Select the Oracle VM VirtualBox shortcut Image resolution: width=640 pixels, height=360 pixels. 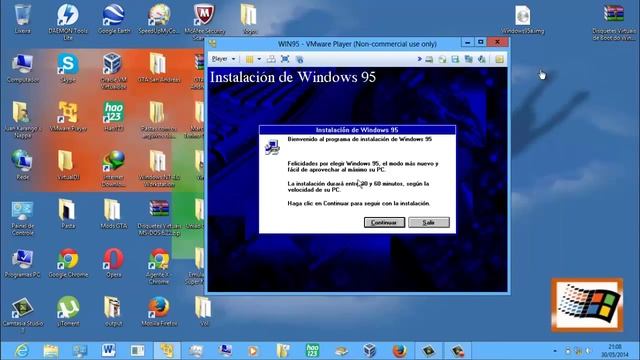click(x=113, y=71)
